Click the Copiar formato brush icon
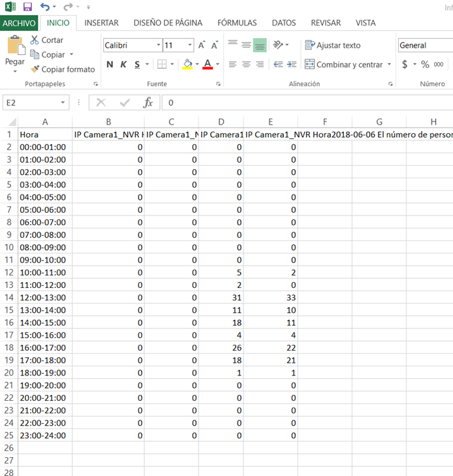 (35, 69)
